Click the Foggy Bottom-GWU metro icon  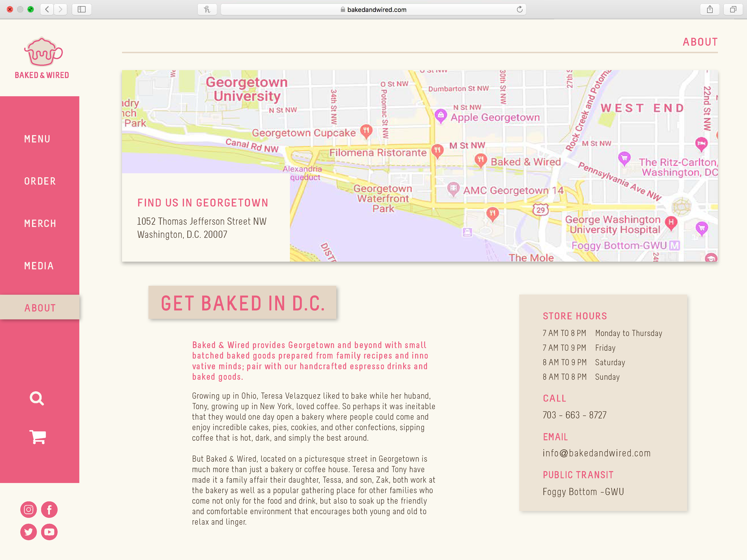(674, 246)
